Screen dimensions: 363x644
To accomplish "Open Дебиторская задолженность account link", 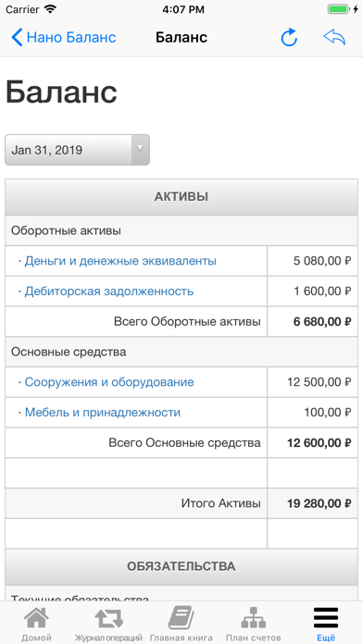I will [109, 291].
